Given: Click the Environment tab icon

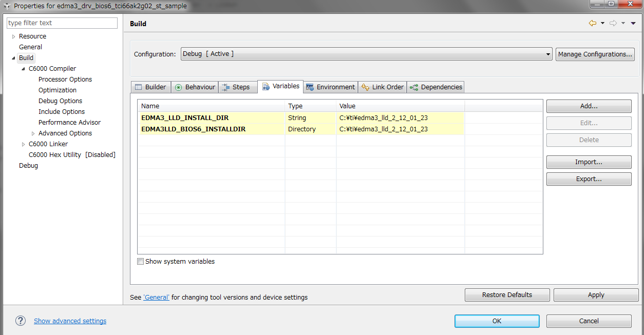Looking at the screenshot, I should pos(310,87).
